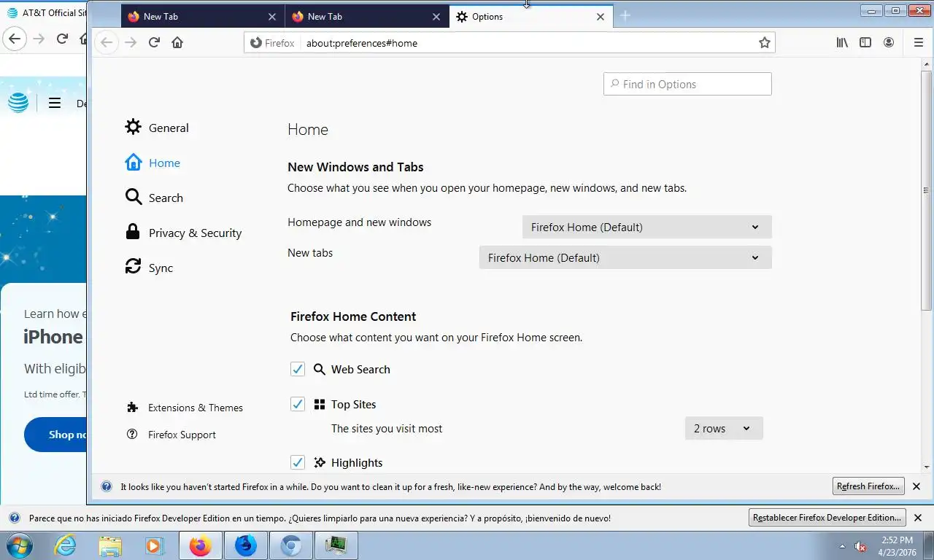934x560 pixels.
Task: Uncheck the Top Sites checkbox
Action: tap(298, 404)
